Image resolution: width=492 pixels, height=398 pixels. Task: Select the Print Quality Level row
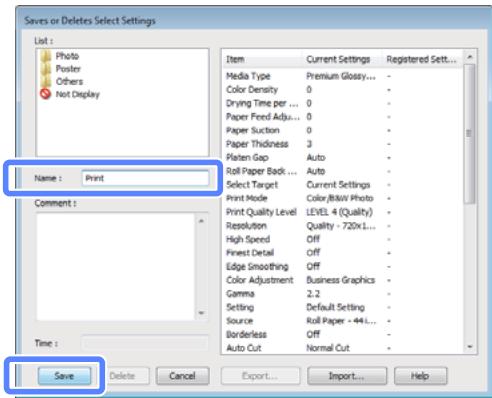click(x=343, y=212)
